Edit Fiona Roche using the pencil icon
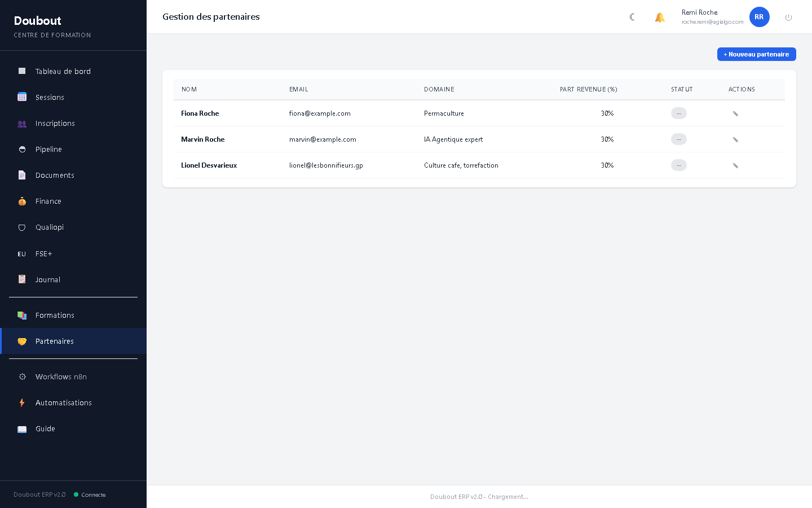 coord(735,113)
